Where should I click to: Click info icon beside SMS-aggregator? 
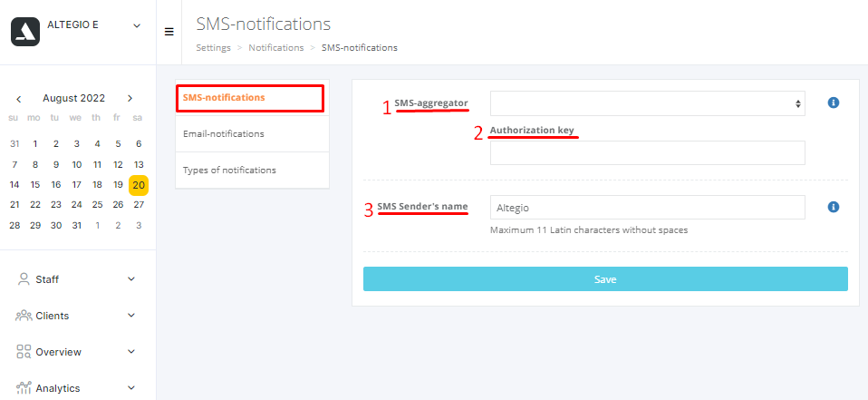pos(834,103)
